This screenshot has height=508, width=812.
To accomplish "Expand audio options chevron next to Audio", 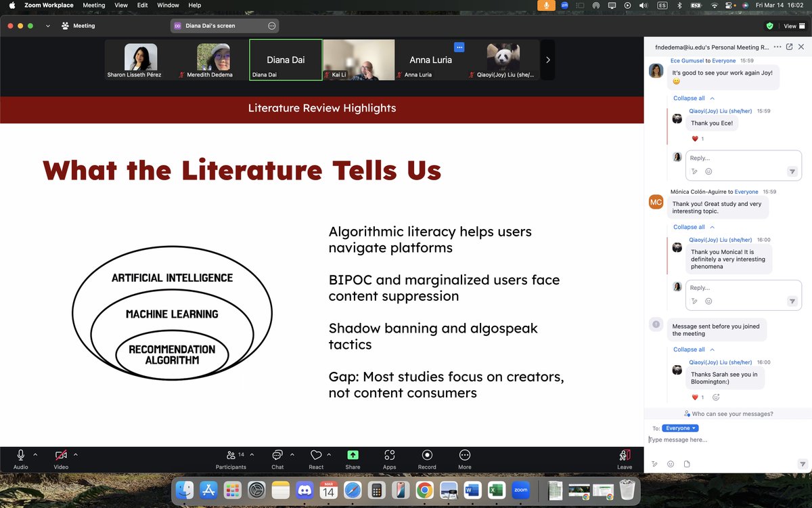I will tap(35, 454).
